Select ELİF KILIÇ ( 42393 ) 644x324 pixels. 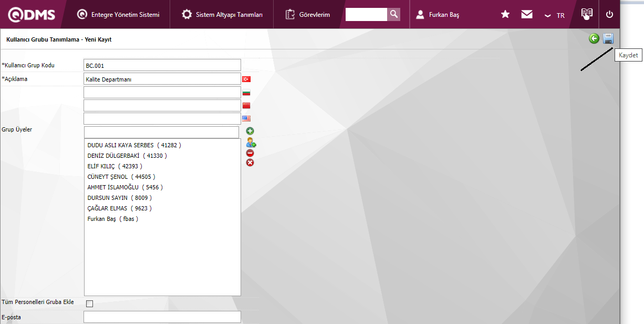click(115, 166)
